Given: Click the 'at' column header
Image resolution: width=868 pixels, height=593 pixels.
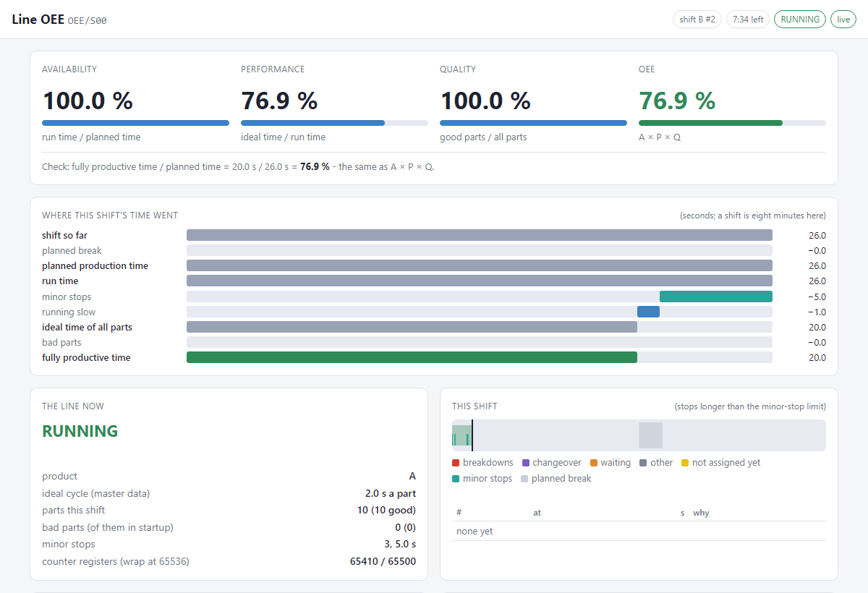Looking at the screenshot, I should tap(537, 513).
